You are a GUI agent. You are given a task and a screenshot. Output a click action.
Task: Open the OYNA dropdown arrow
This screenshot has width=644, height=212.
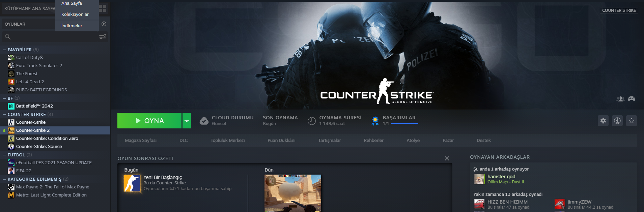point(187,121)
